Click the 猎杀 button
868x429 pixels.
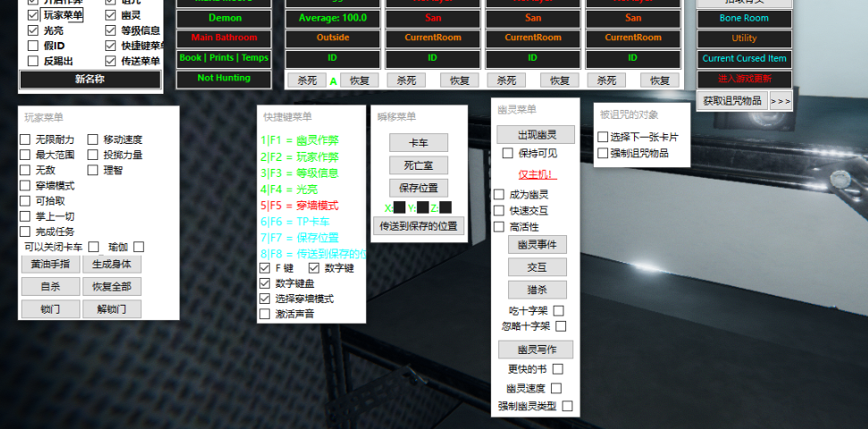(537, 290)
